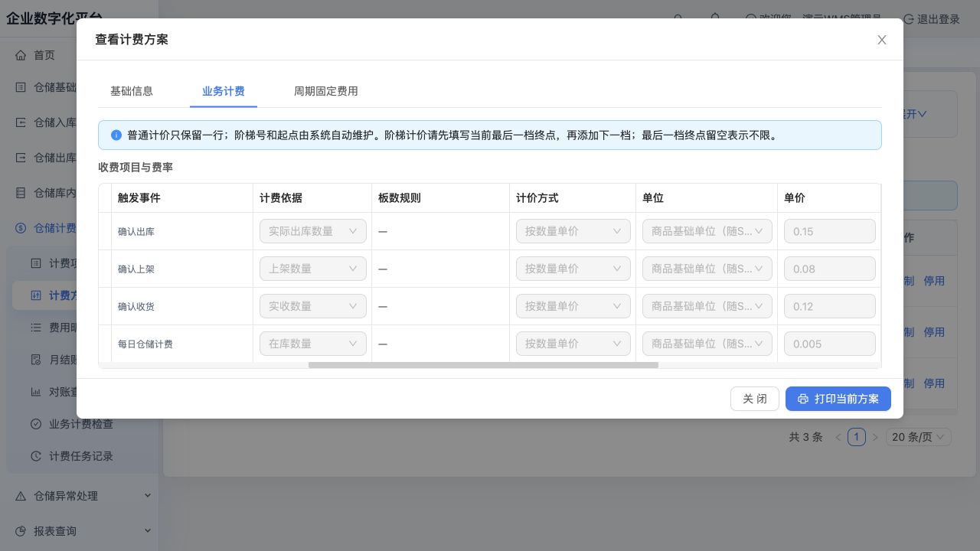Click the 对账 chart icon in sidebar
The height and width of the screenshot is (551, 980).
36,392
